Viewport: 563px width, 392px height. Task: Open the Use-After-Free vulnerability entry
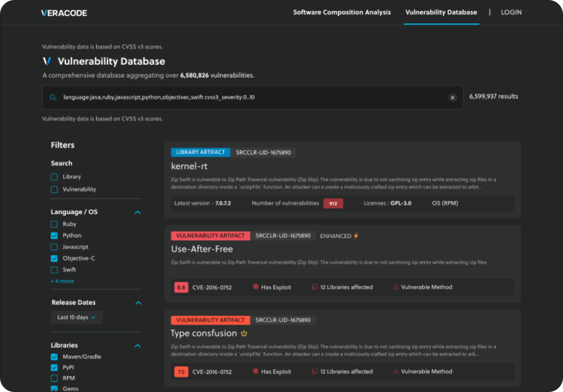click(x=202, y=249)
